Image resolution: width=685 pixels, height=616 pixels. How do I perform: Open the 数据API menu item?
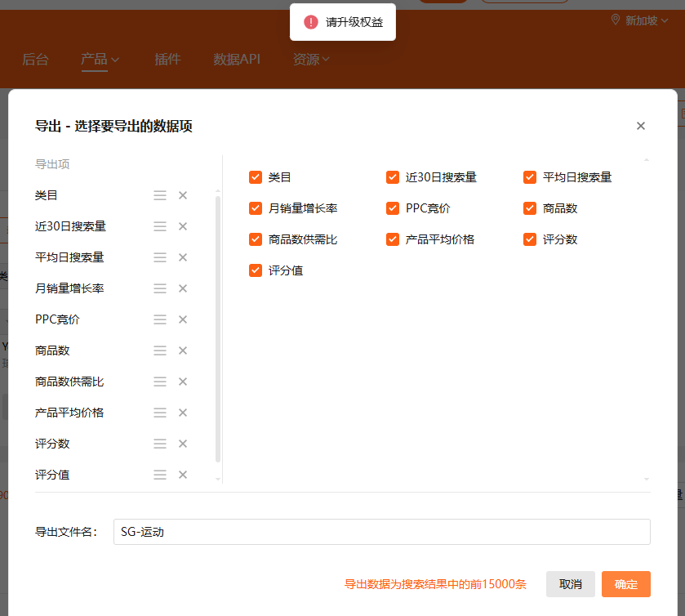[x=237, y=59]
